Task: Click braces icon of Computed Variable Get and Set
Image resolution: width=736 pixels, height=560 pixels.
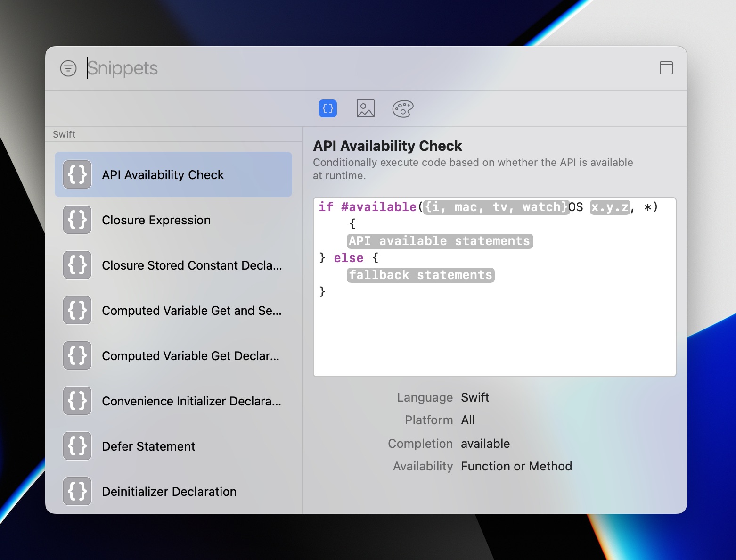Action: point(77,310)
